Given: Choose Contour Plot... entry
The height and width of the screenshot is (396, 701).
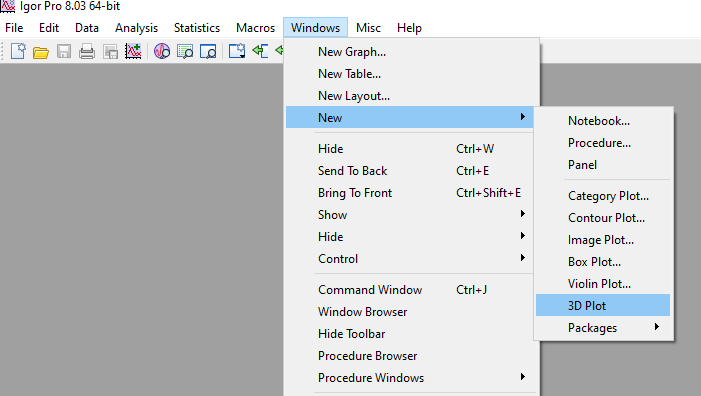Looking at the screenshot, I should 603,218.
